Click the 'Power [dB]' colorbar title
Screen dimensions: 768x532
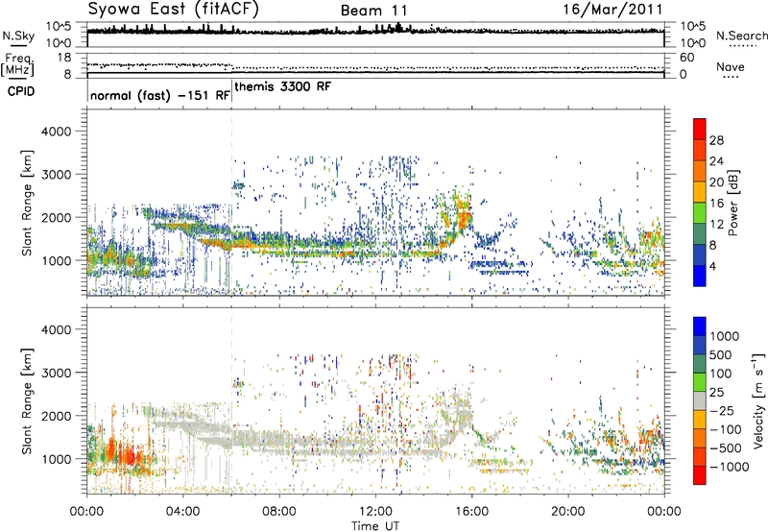pyautogui.click(x=732, y=203)
